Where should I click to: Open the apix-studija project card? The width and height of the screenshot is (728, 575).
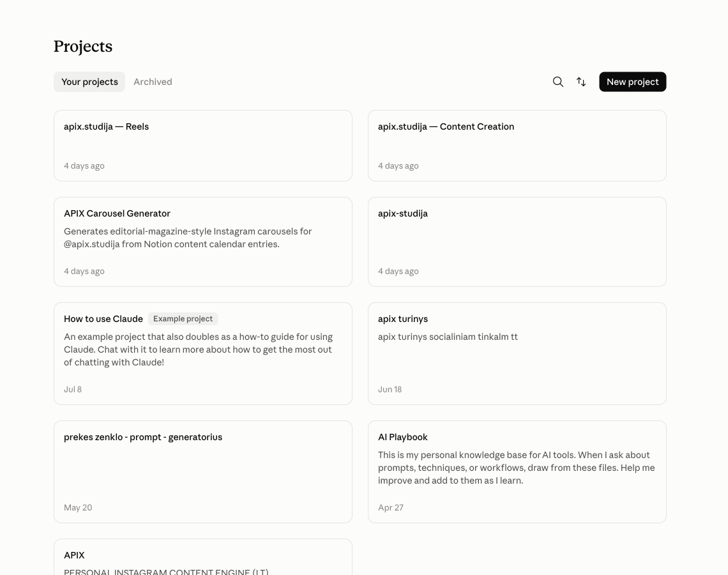click(517, 242)
